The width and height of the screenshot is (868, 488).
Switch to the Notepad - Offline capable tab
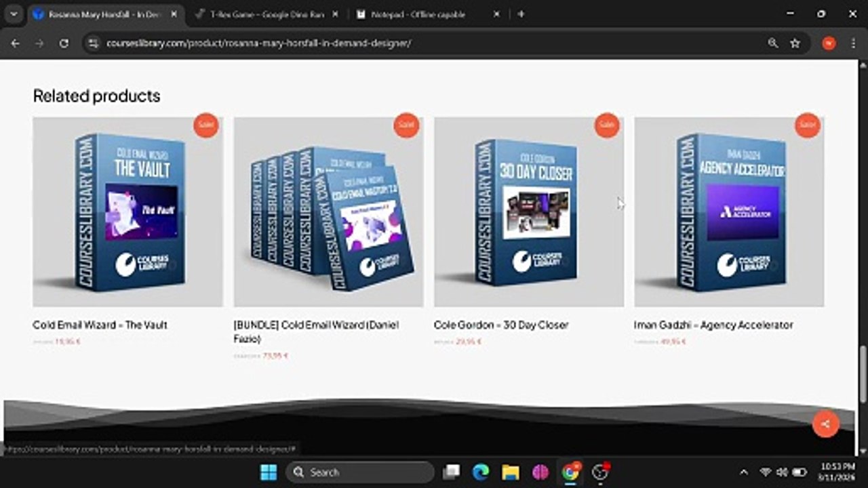coord(429,14)
